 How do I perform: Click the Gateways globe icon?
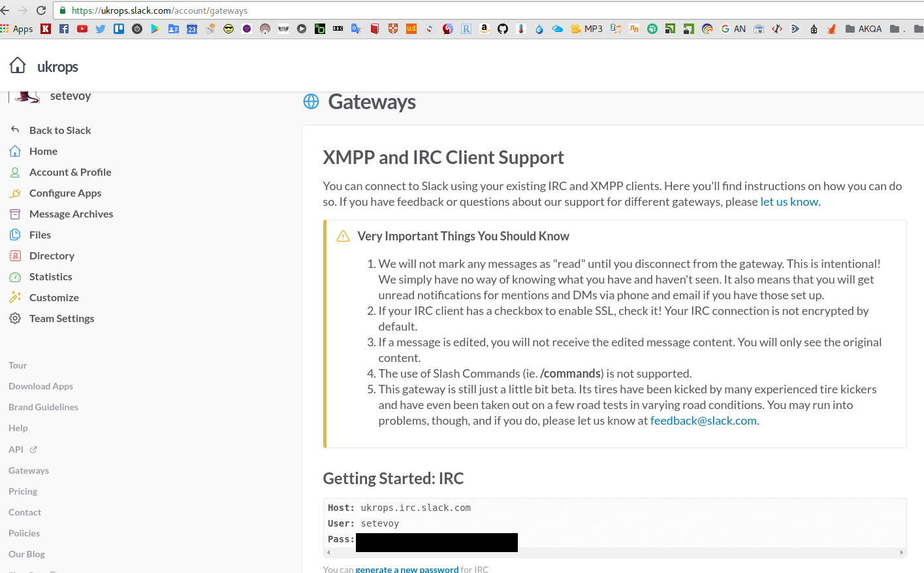click(x=311, y=101)
